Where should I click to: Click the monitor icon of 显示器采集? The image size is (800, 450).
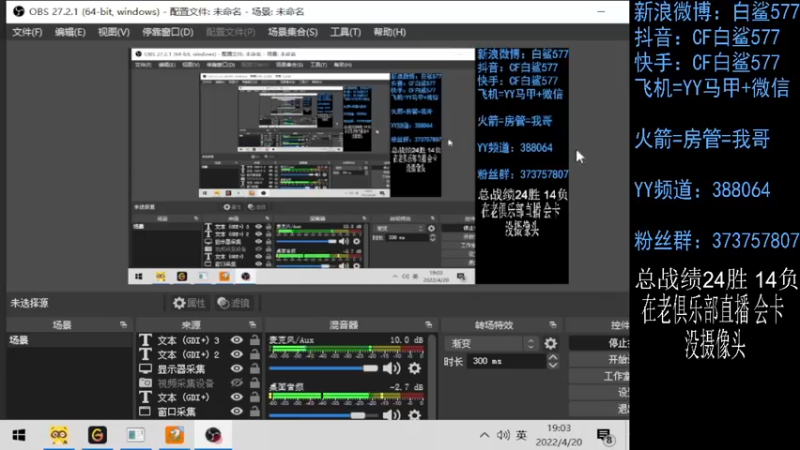[x=145, y=368]
